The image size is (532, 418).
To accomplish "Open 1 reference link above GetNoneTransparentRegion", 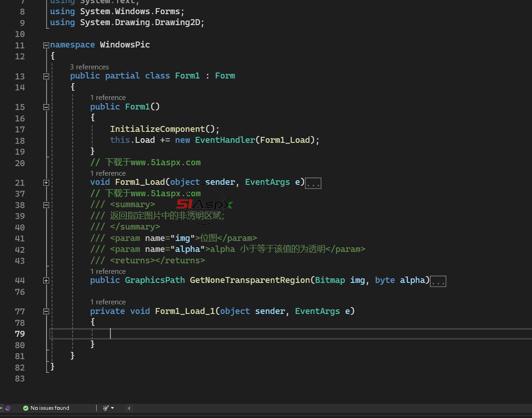I will click(x=108, y=272).
